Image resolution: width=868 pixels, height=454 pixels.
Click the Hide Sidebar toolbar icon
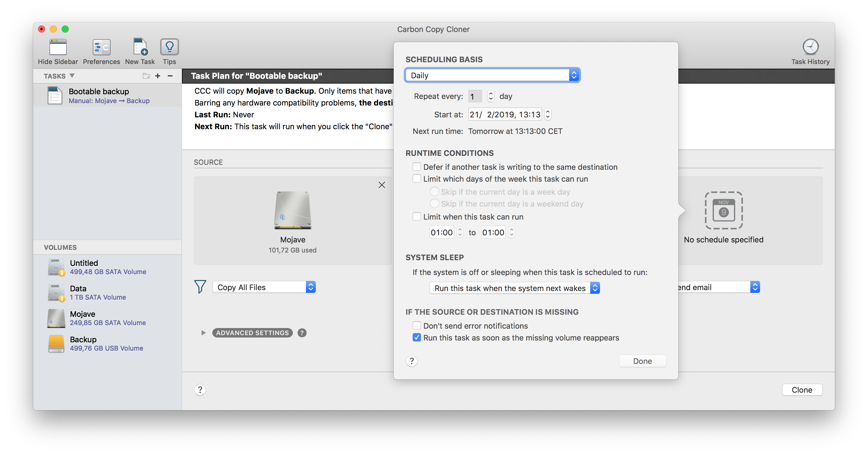(58, 47)
